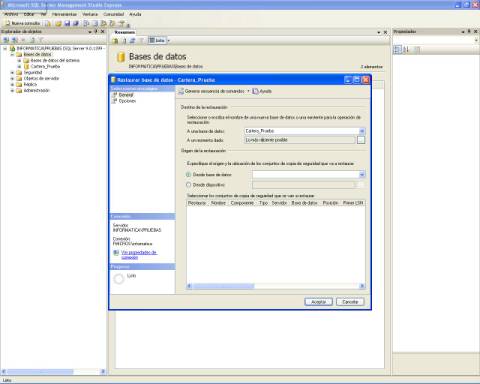Open the Lista view dropdown arrow

[x=168, y=40]
